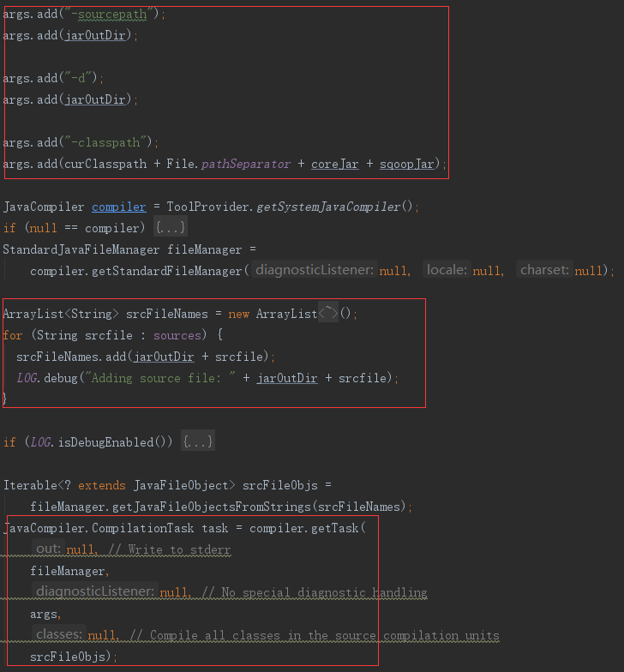
Task: Click the "Adding source file: " string
Action: click(x=159, y=378)
